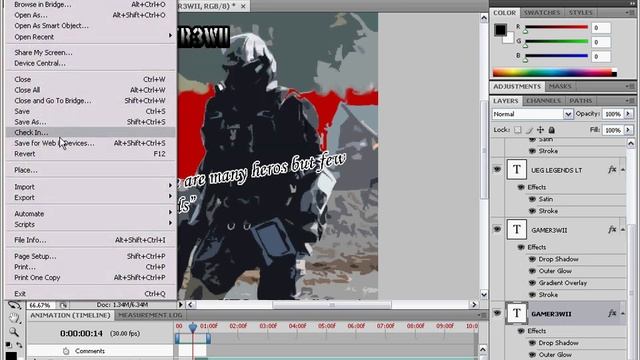This screenshot has width=640, height=360.
Task: Reset to default foreground and background colors
Action: (8, 345)
